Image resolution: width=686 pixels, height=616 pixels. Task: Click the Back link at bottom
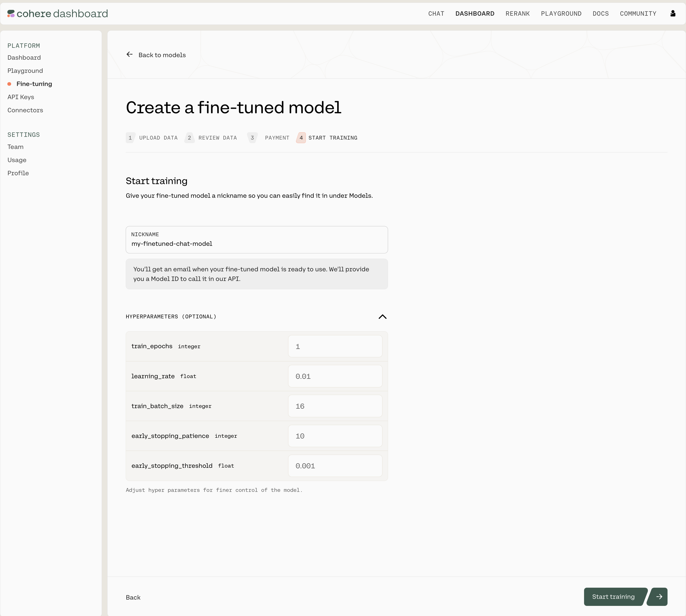coord(133,597)
